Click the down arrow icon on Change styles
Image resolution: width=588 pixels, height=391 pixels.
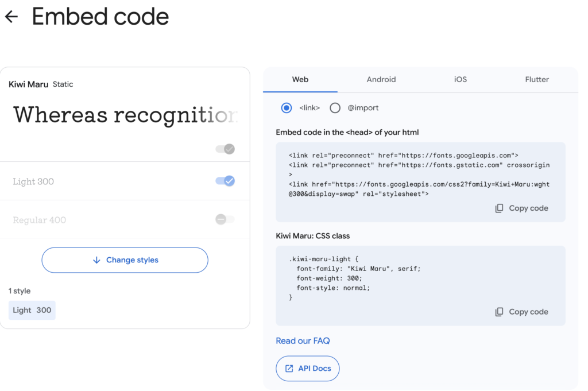(x=96, y=260)
